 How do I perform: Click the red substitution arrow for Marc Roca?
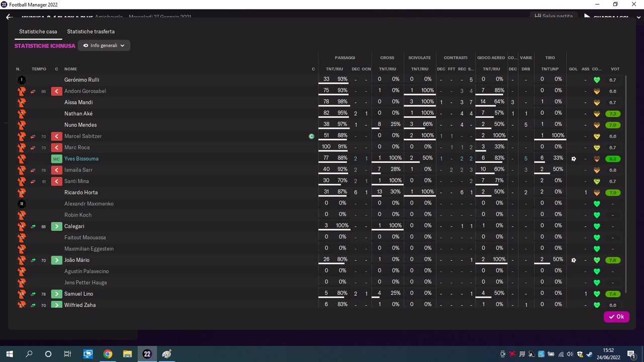(56, 147)
